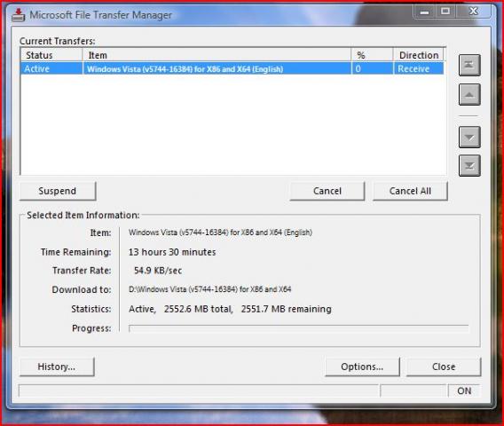Screen dimensions: 504x426
Task: Click the move-to-bottom arrow button
Action: click(469, 166)
